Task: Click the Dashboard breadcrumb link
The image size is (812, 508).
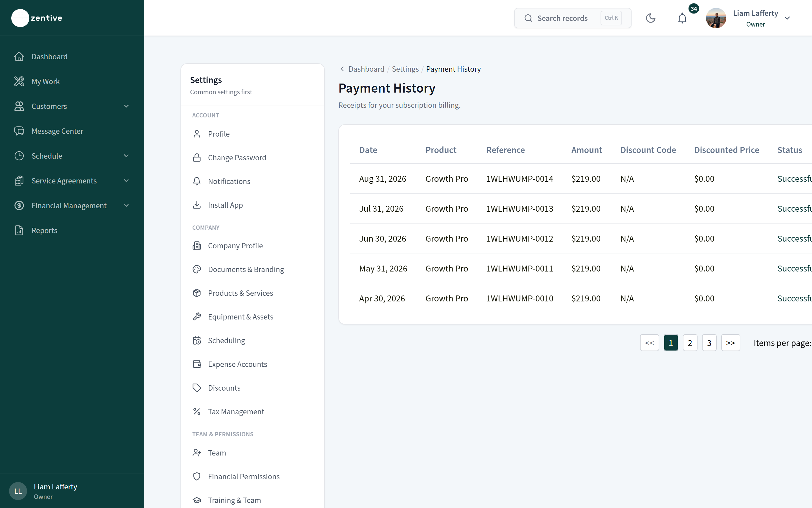Action: (x=367, y=69)
